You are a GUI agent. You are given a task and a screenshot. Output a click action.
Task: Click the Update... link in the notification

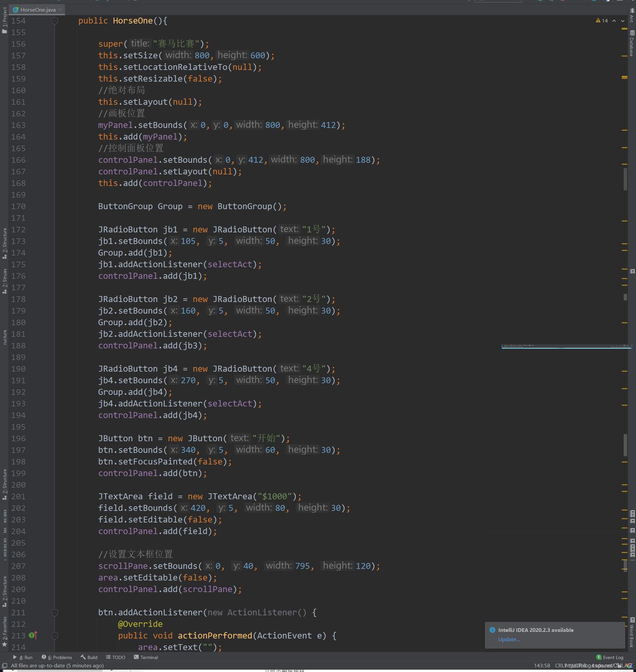tap(509, 640)
